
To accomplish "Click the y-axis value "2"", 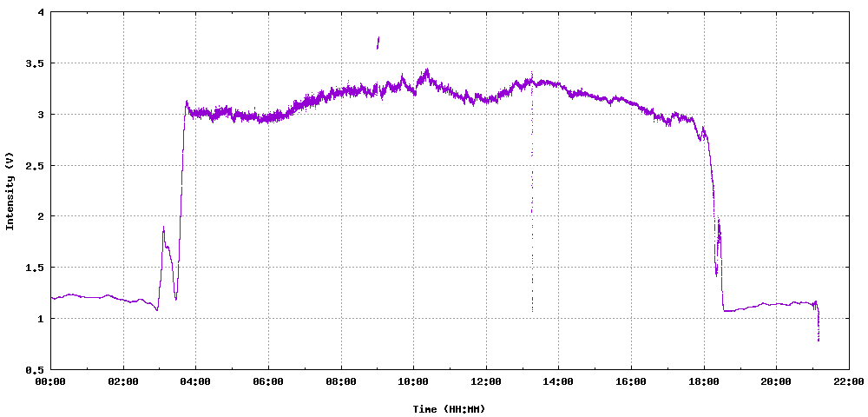I will (42, 216).
